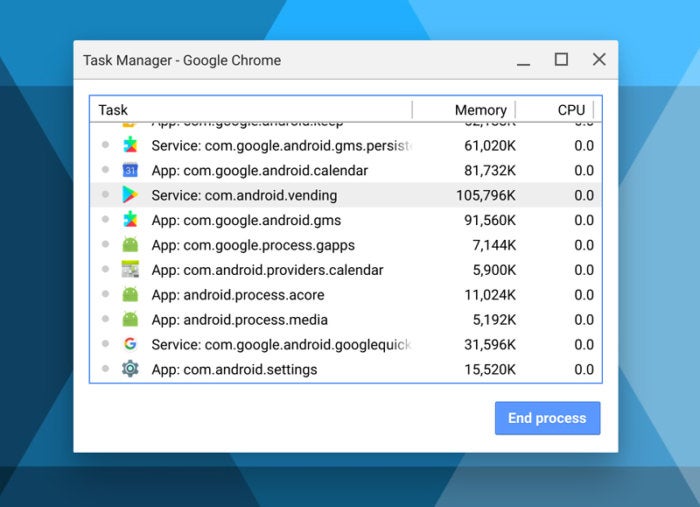Viewport: 700px width, 507px height.
Task: Click the calendar icon beside com.google.android.calendar
Action: (x=130, y=170)
